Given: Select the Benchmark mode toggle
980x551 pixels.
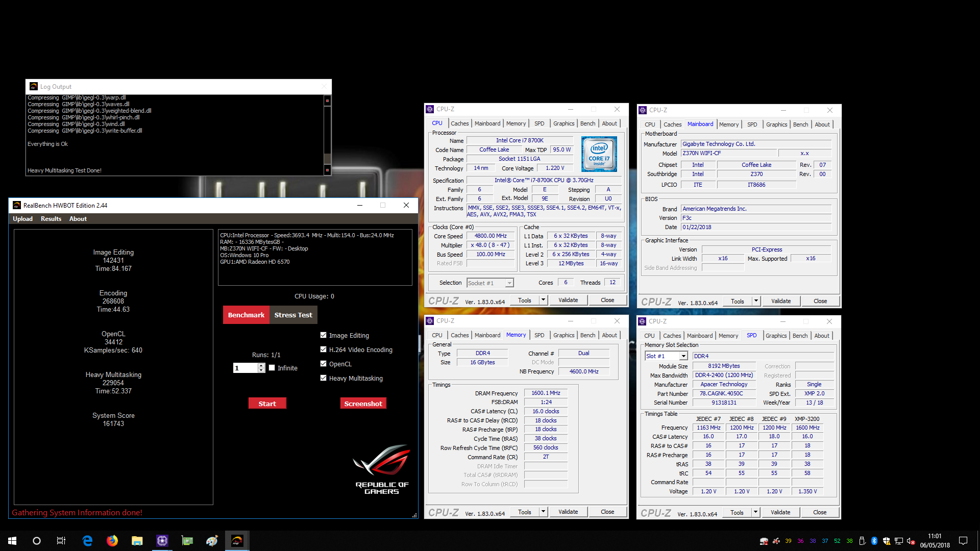Looking at the screenshot, I should click(246, 315).
